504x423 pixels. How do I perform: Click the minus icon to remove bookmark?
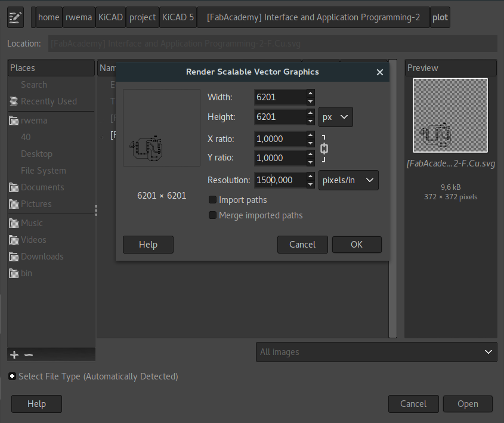[x=29, y=354]
